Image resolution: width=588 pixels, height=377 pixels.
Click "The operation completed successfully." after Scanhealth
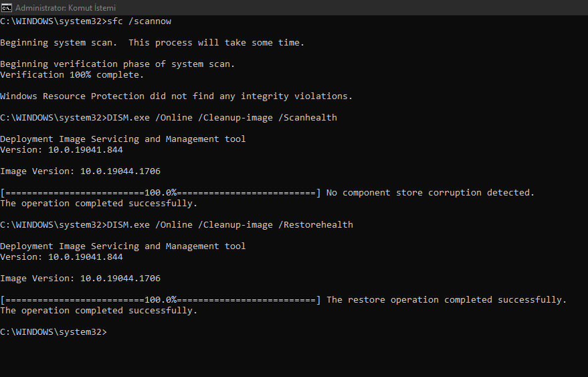98,204
